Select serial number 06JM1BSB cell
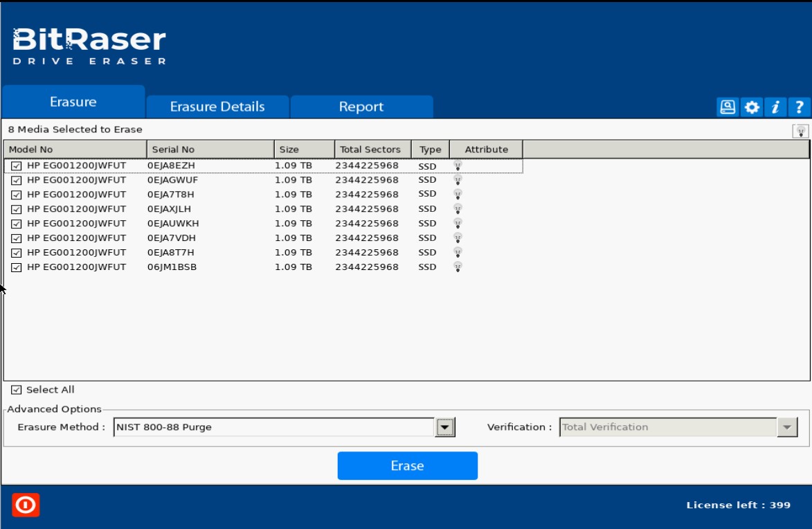Viewport: 812px width, 529px height. pos(172,267)
